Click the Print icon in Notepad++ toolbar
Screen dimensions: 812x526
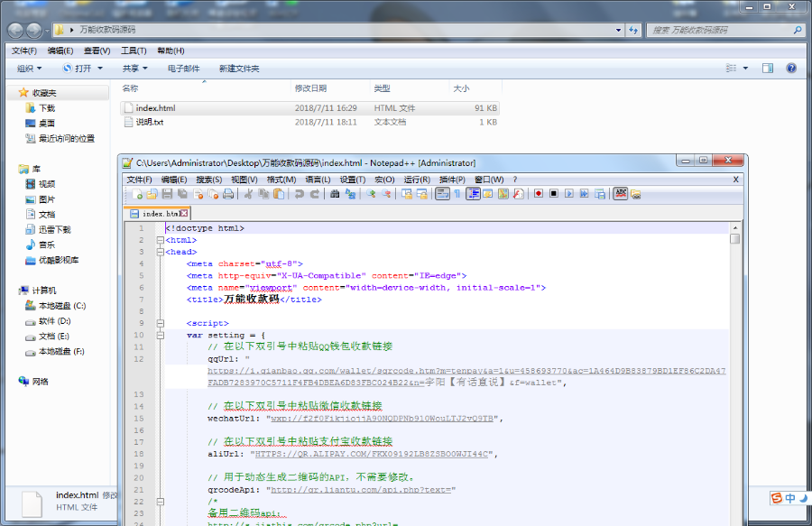tap(228, 194)
